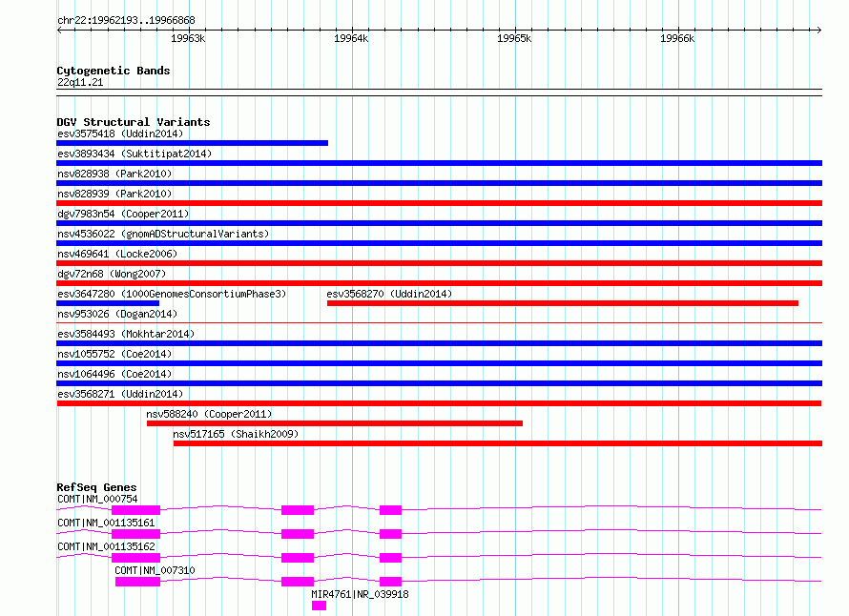
Task: Click the chr22:19962193..19966868 coordinate label
Action: click(x=126, y=21)
